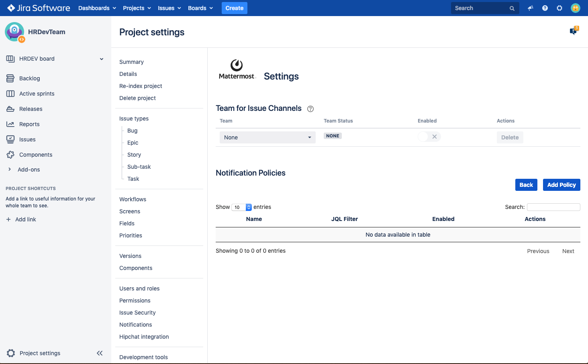
Task: Open the Team dropdown showing None
Action: [267, 137]
